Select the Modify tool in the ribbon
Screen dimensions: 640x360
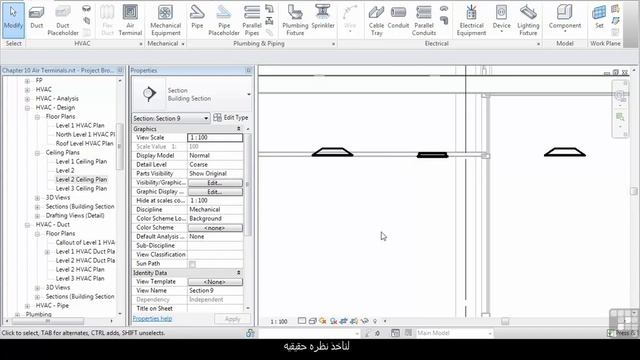click(x=13, y=20)
